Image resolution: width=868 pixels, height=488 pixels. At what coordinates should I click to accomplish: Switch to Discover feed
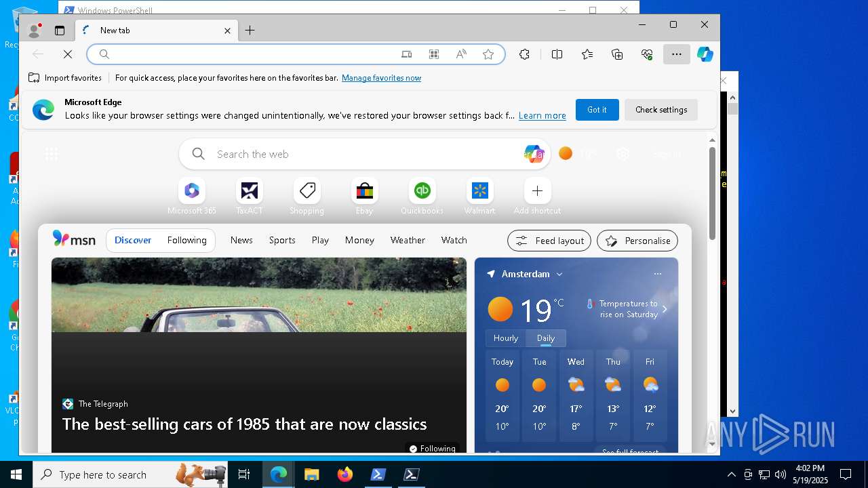(x=133, y=240)
